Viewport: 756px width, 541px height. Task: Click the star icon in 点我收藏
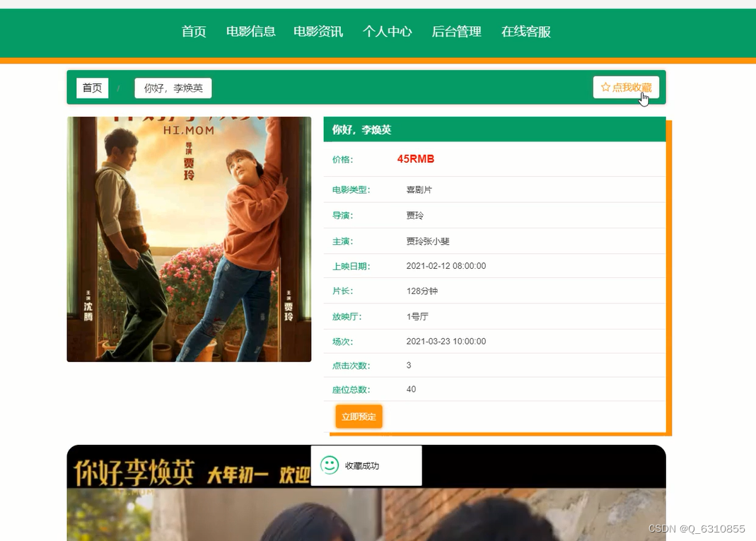[x=605, y=87]
